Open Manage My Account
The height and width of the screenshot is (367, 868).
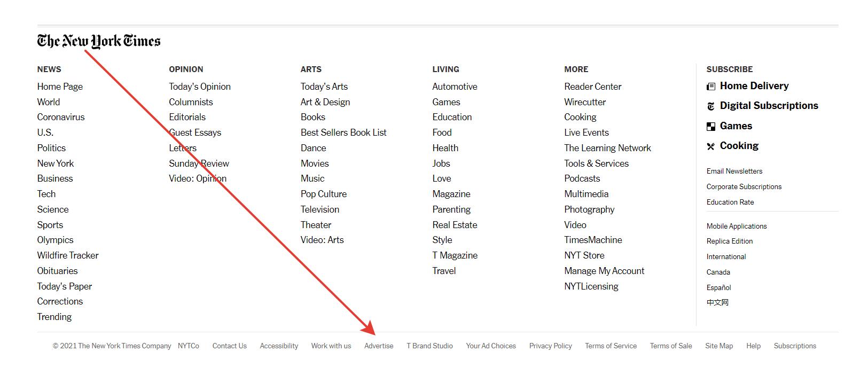click(x=605, y=271)
